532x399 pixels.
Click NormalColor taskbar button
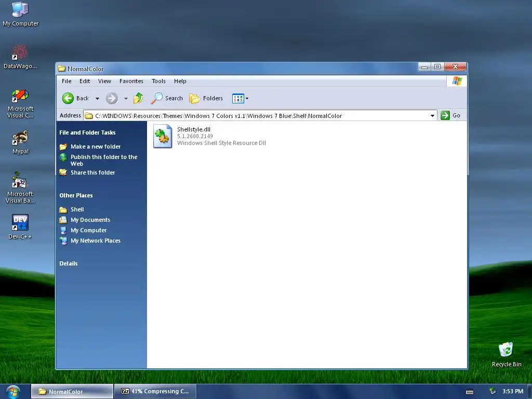tap(72, 392)
